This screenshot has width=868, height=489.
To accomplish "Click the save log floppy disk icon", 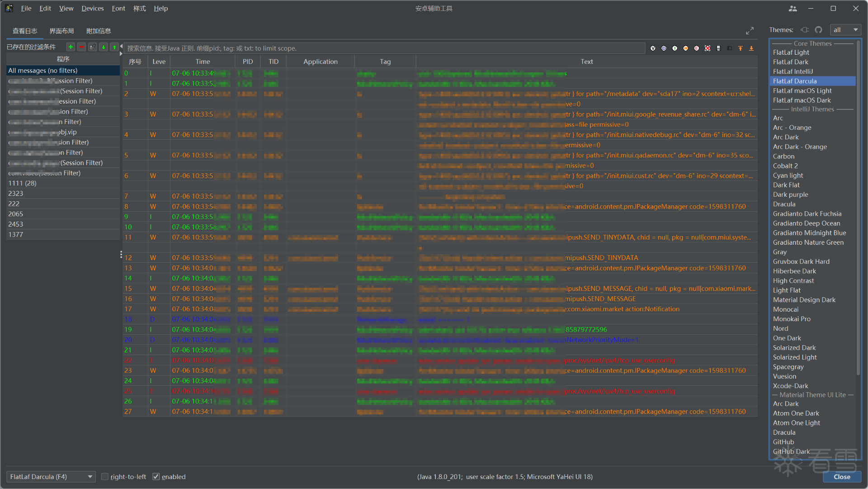I will pyautogui.click(x=718, y=48).
